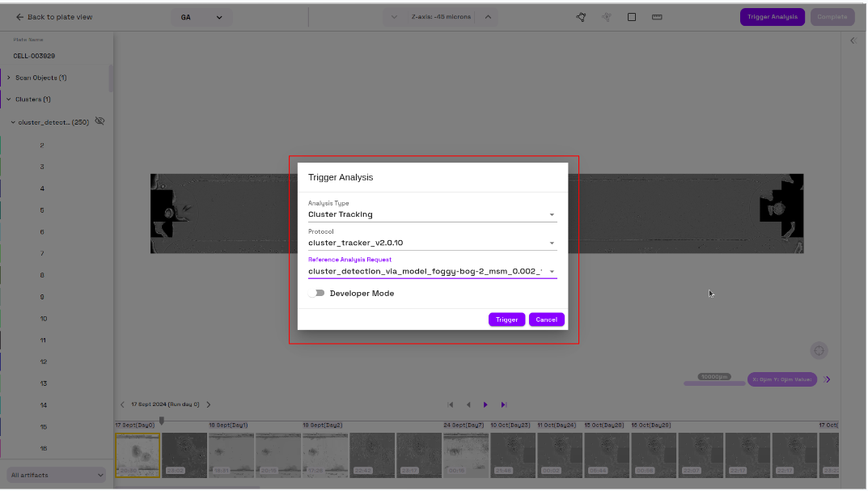Click the crosshair recenter icon above the scale bar

point(819,350)
